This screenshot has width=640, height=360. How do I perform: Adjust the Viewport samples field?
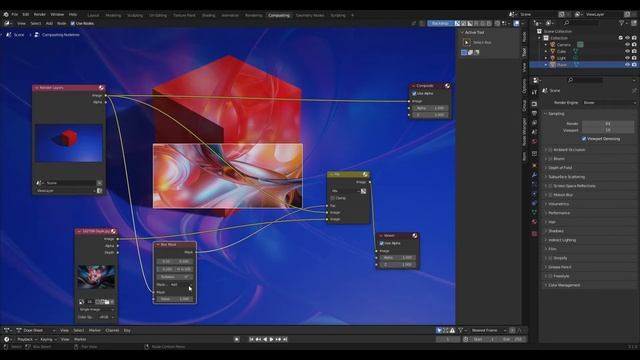point(608,130)
